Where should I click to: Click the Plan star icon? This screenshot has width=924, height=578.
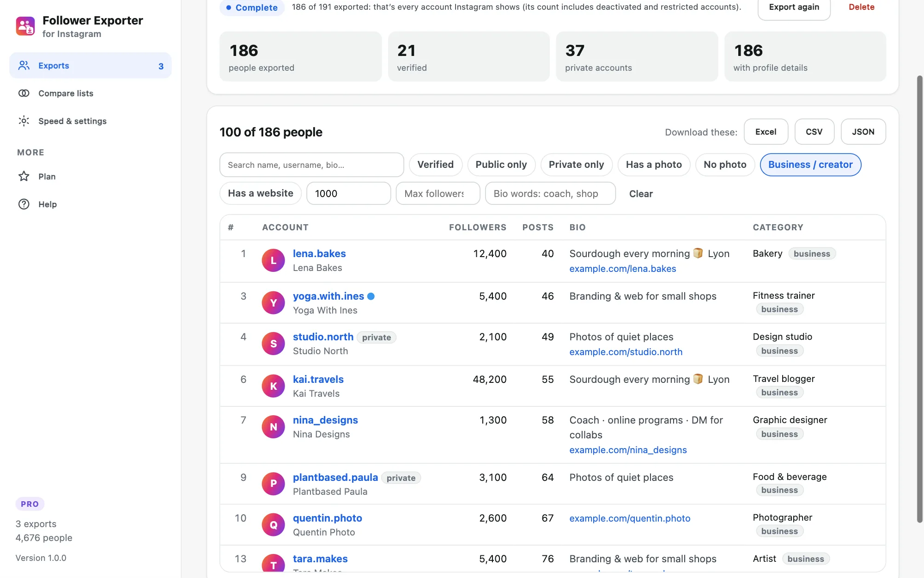click(24, 177)
